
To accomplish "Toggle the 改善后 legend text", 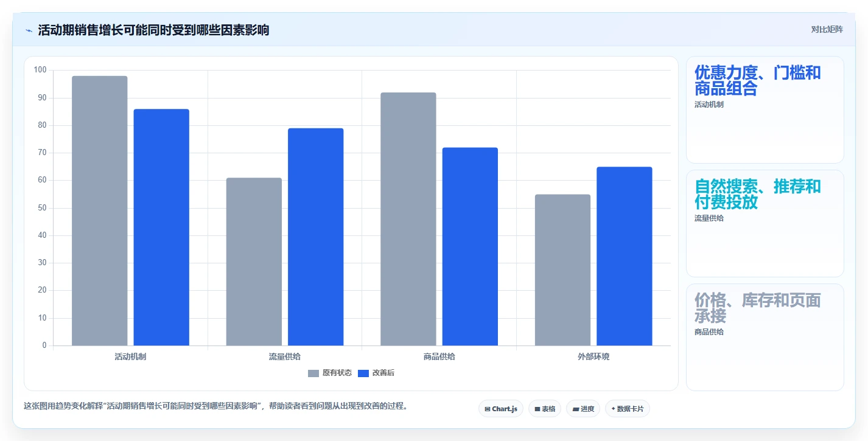I will coord(383,373).
